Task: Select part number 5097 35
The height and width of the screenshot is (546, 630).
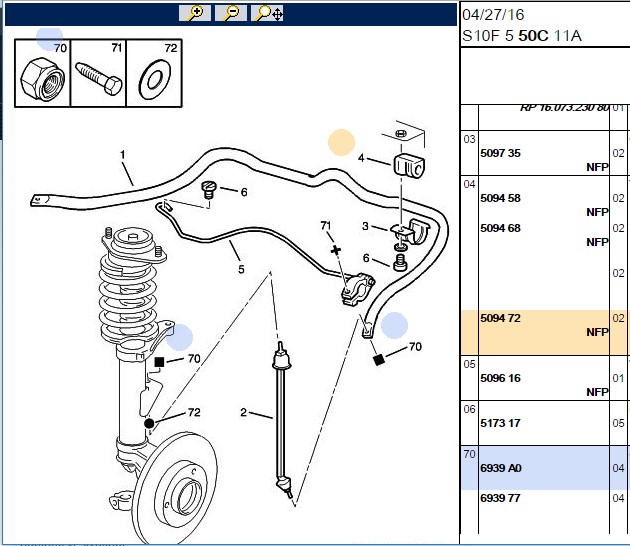Action: (x=500, y=153)
